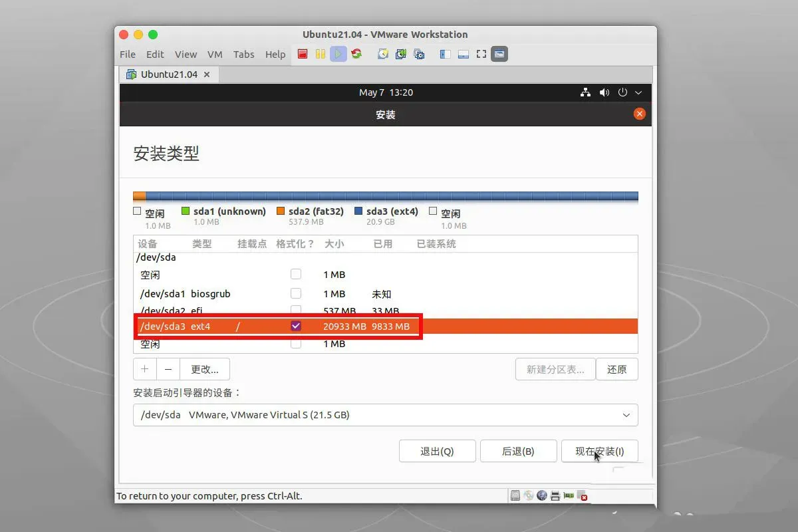Click the power icon in Ubuntu top bar
This screenshot has height=532, width=798.
[x=623, y=92]
